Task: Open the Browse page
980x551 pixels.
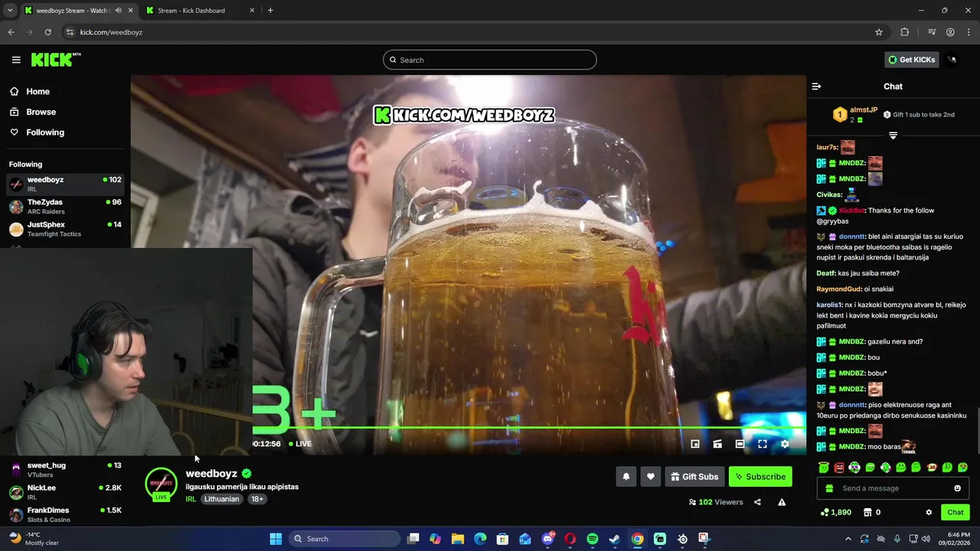Action: point(41,112)
